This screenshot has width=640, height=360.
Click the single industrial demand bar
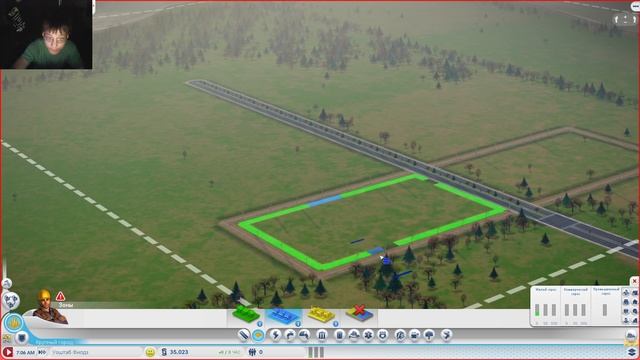coord(604,310)
